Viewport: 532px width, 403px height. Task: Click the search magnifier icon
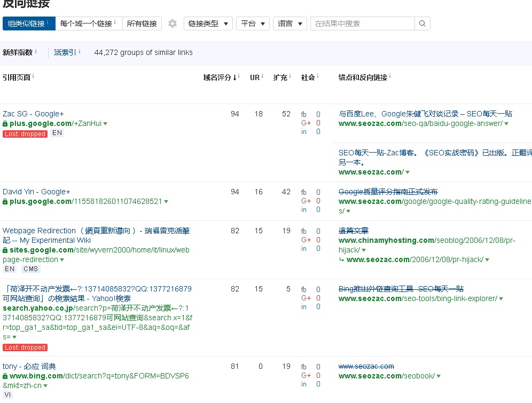pos(423,23)
